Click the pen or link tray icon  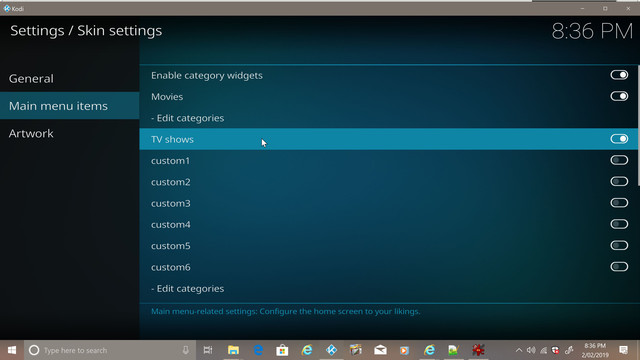569,350
